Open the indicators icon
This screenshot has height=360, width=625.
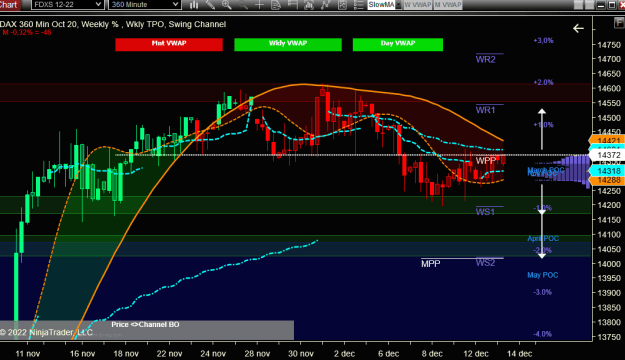click(325, 5)
